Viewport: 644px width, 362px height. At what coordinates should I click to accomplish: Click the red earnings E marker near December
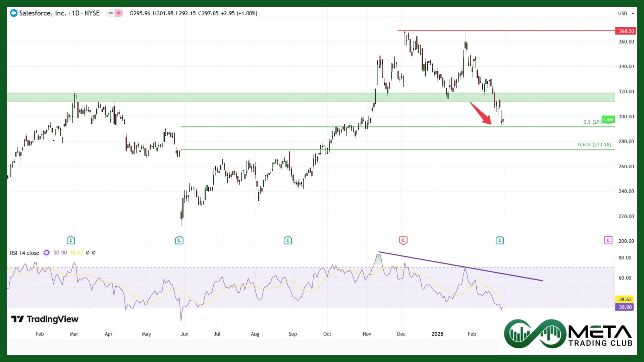point(403,240)
